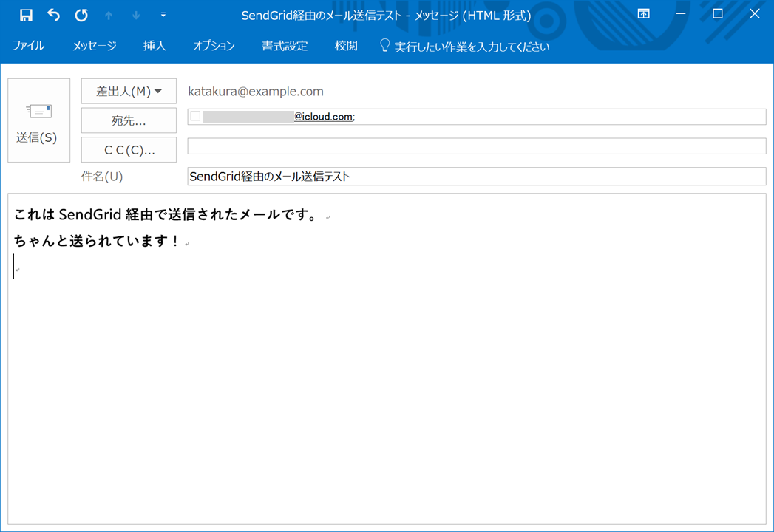Minimize the message window
The image size is (774, 532).
681,14
